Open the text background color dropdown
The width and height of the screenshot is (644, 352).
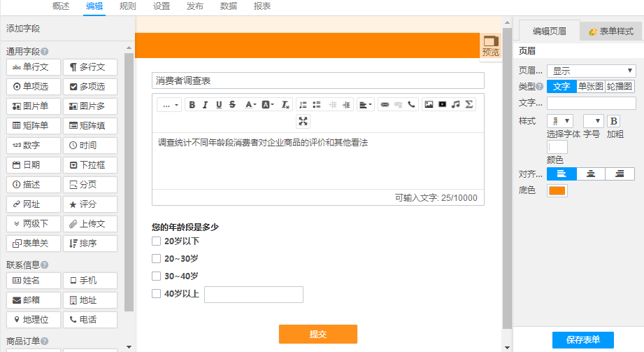coord(268,104)
